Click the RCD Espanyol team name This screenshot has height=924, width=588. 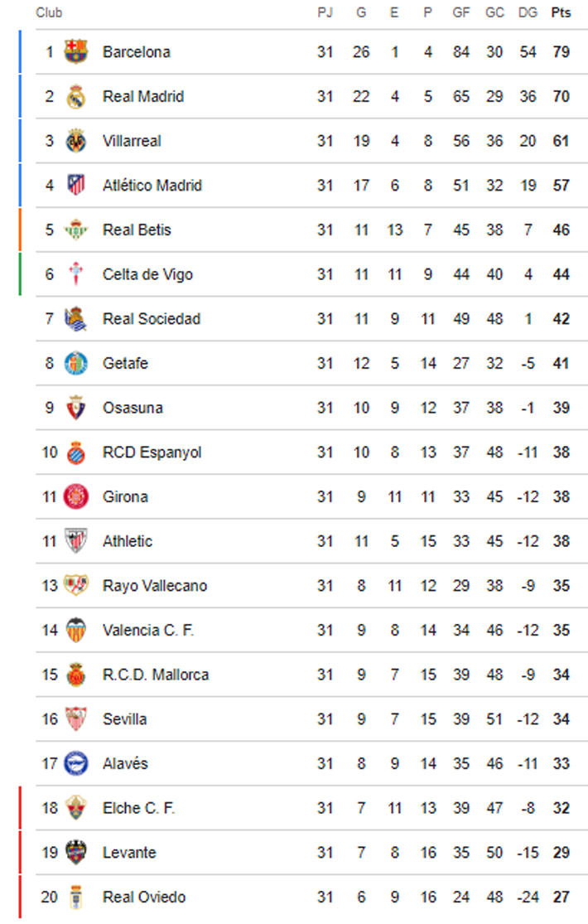152,452
